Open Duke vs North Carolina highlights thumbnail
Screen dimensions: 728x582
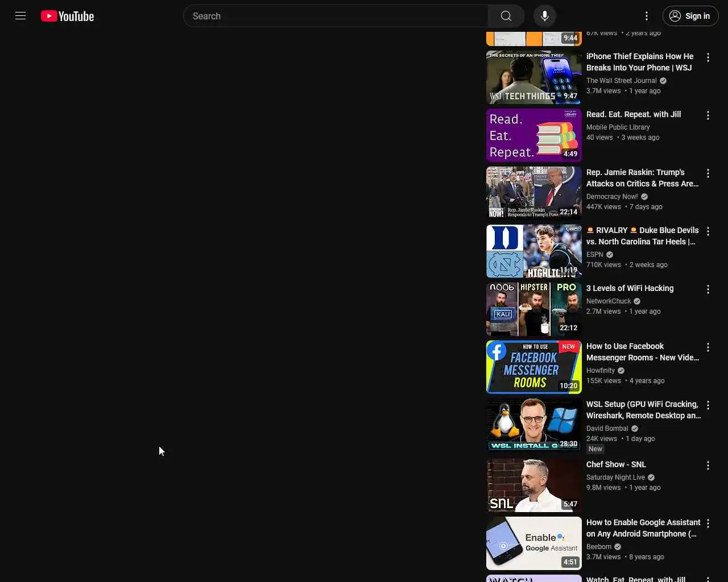[x=534, y=251]
